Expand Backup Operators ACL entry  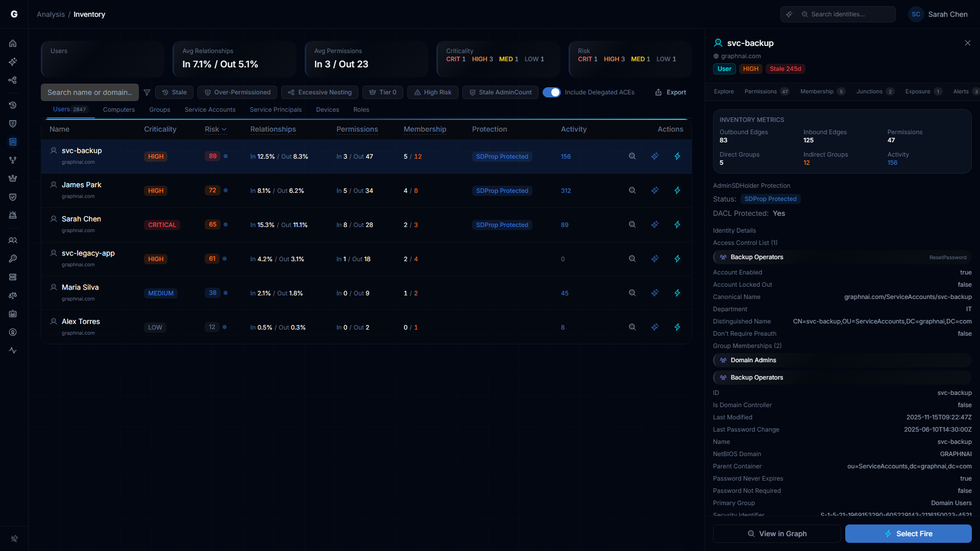click(x=842, y=257)
